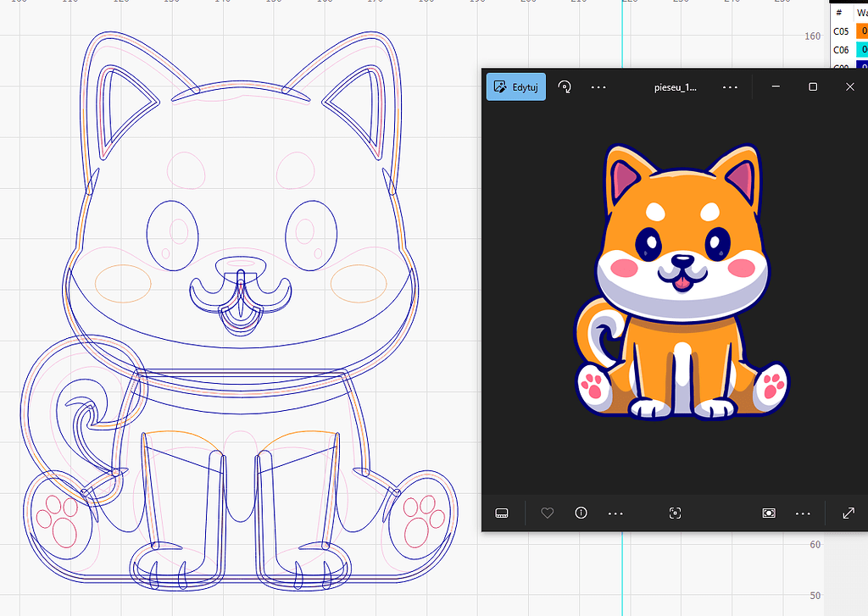This screenshot has height=616, width=868.
Task: Open image information with the info icon
Action: point(581,513)
